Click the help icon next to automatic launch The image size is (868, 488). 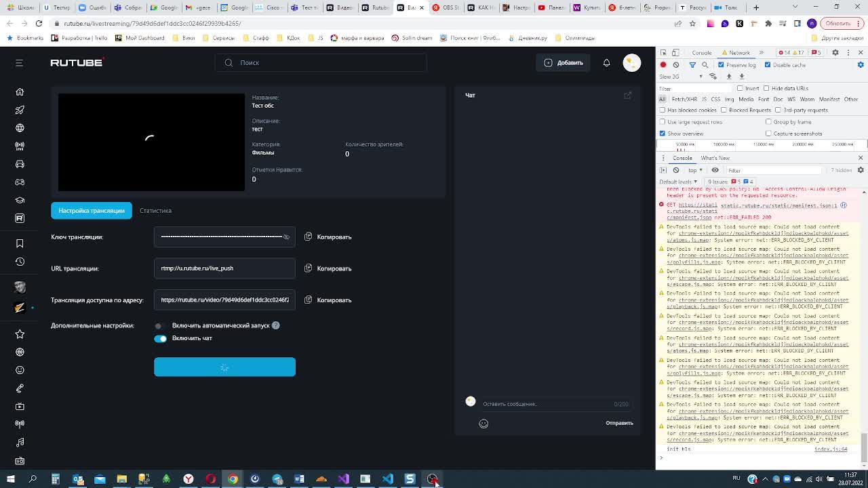click(x=276, y=325)
